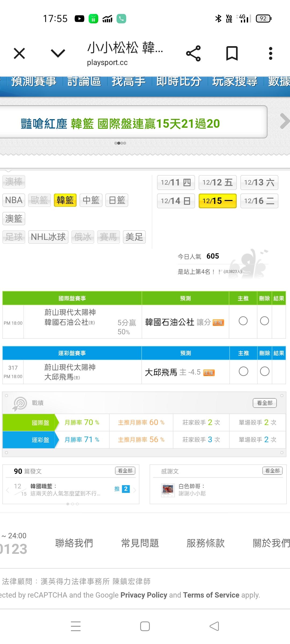Go to next post using right arrow
This screenshot has height=644, width=290.
pyautogui.click(x=135, y=490)
